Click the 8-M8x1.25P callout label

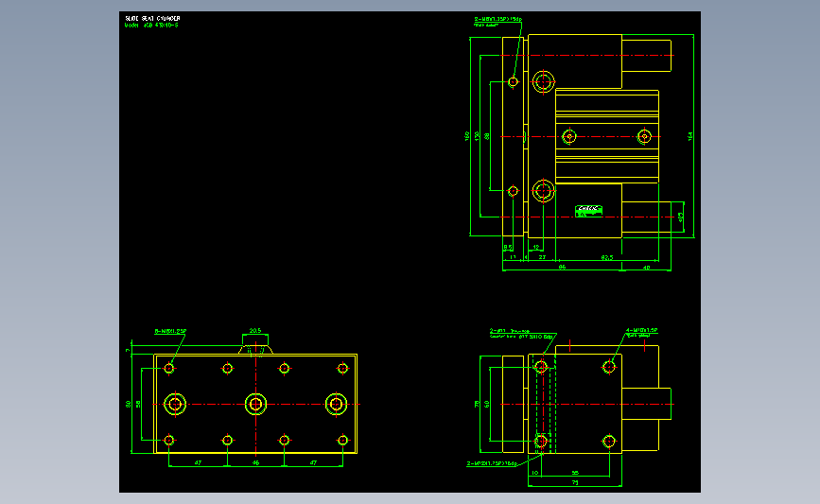click(x=170, y=331)
